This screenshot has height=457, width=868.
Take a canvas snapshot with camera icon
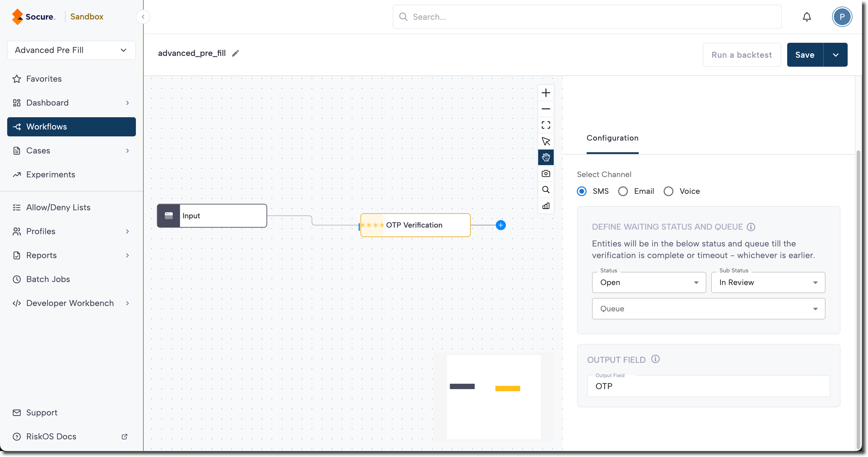(x=546, y=173)
